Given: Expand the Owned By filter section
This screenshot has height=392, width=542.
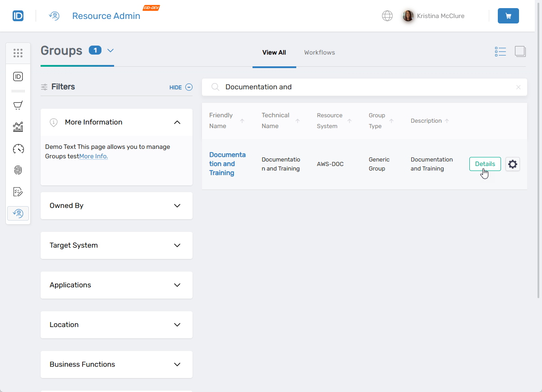Looking at the screenshot, I should 177,205.
